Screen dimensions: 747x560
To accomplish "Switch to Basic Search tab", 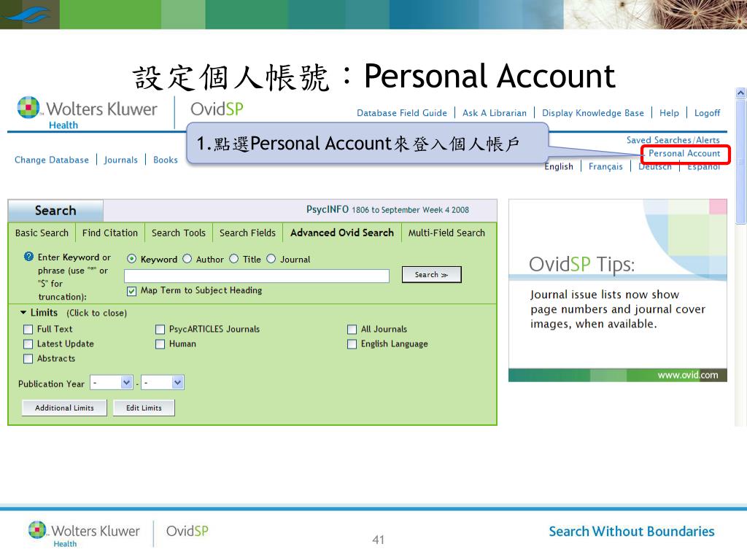I will coord(42,233).
